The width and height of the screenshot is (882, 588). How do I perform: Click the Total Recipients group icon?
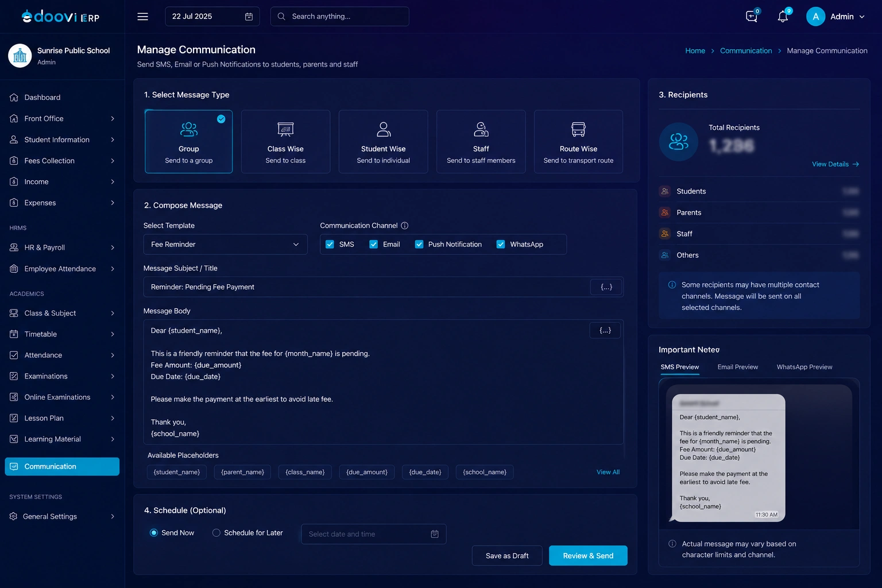pyautogui.click(x=679, y=141)
